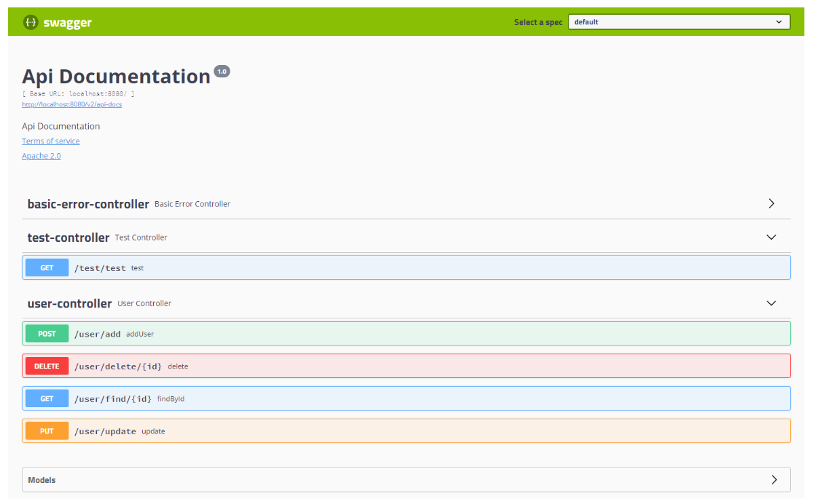
Task: Click the addUser operation summary
Action: tap(140, 334)
